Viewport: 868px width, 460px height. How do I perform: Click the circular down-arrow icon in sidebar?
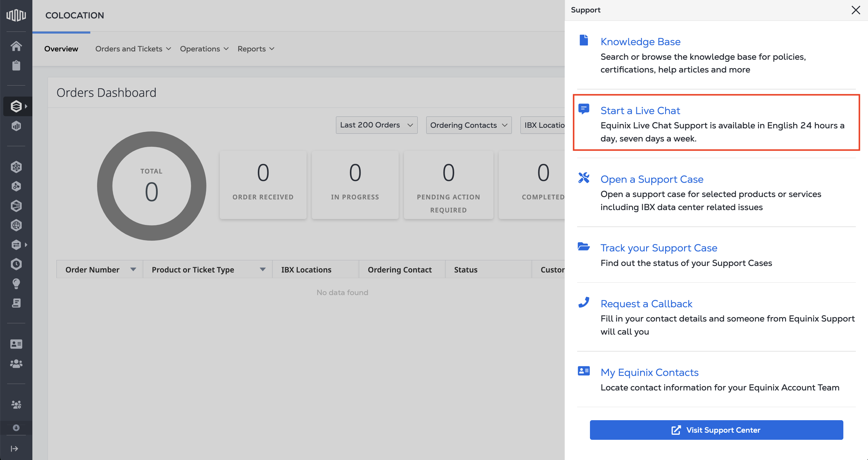pyautogui.click(x=16, y=428)
